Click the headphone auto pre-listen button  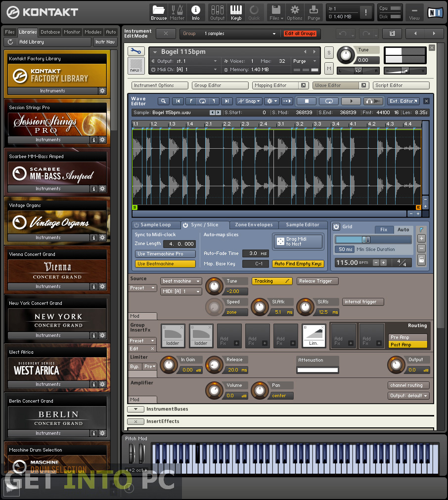coord(373,101)
